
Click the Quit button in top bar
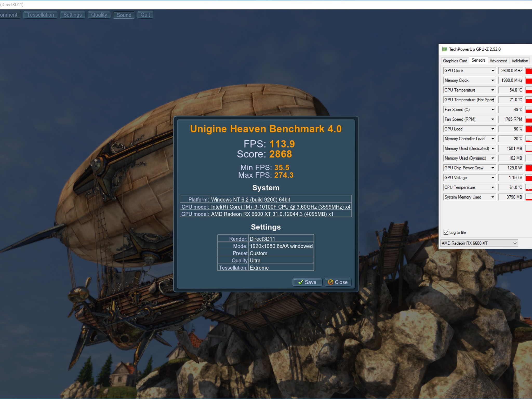pos(145,15)
